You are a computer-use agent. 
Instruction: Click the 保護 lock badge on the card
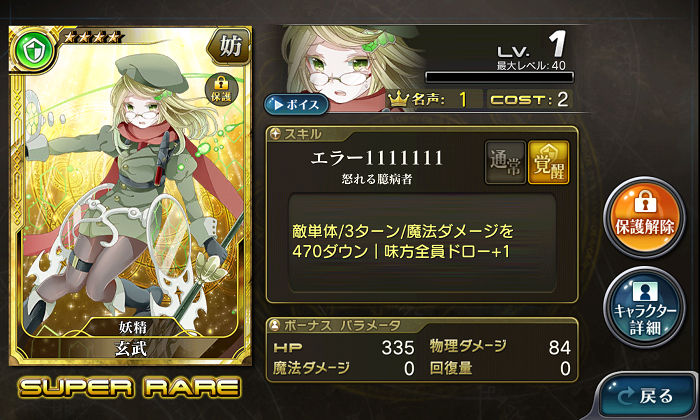pos(221,90)
